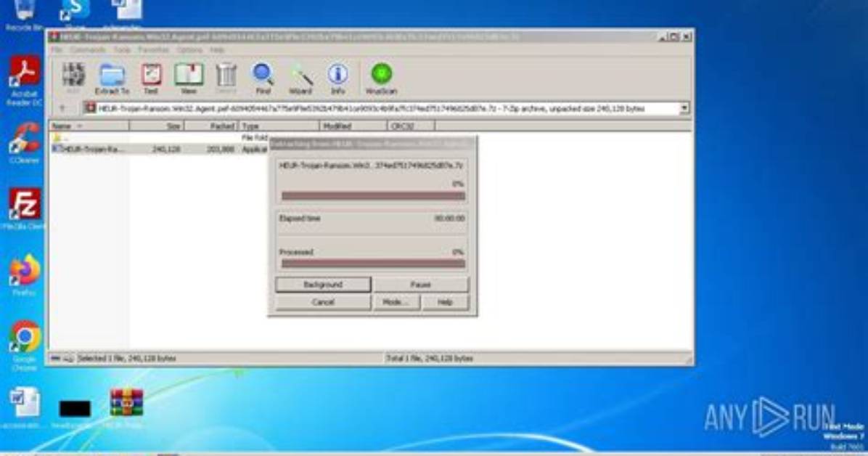Click 'Total 1 file, 240,120 bytes' status text
The image size is (868, 456).
[430, 359]
